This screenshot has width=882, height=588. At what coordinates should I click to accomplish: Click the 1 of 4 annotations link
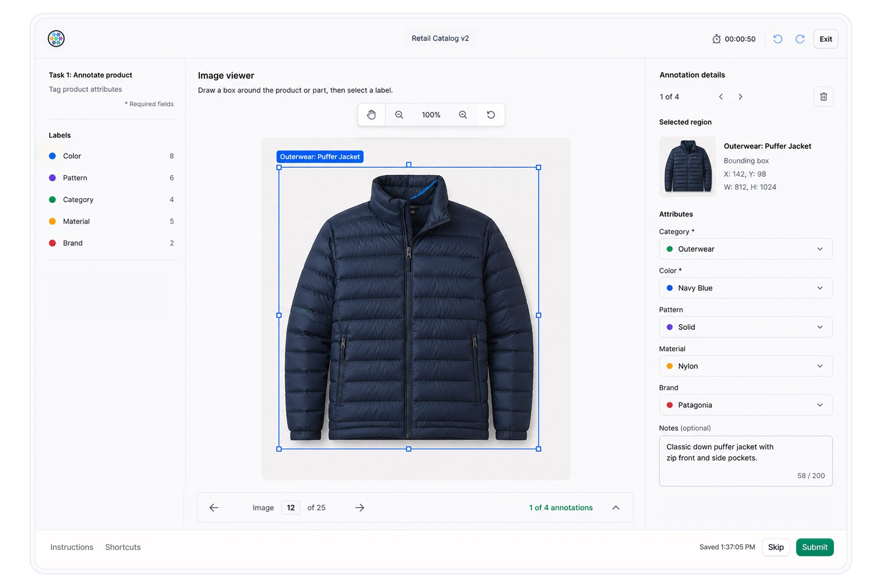point(560,508)
